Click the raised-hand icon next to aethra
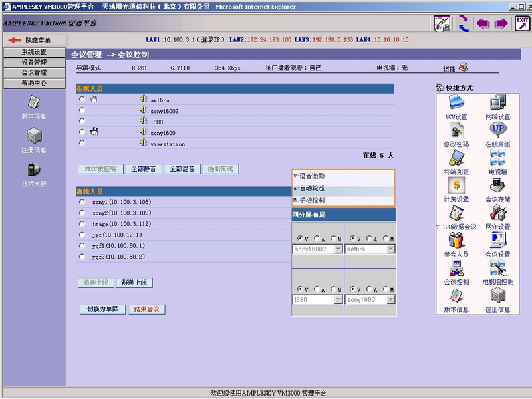 point(94,99)
